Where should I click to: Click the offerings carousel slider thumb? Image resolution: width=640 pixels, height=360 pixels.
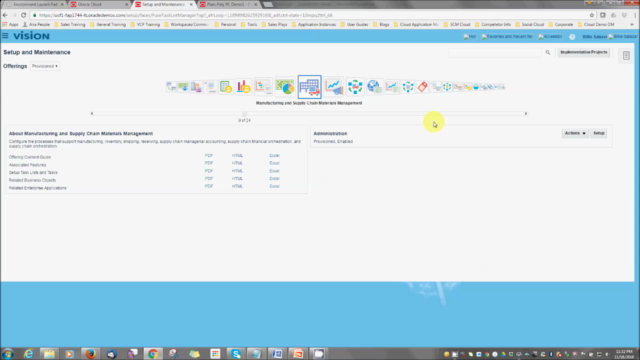pyautogui.click(x=244, y=114)
